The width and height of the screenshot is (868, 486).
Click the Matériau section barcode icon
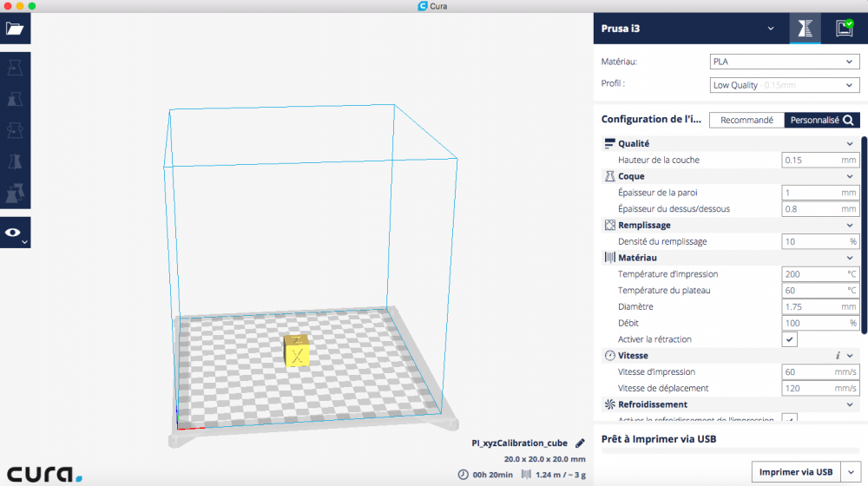(609, 258)
